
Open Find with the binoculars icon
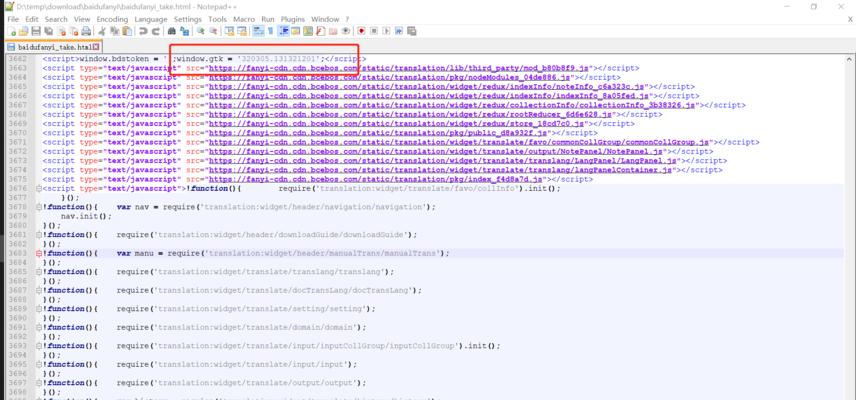pos(171,31)
